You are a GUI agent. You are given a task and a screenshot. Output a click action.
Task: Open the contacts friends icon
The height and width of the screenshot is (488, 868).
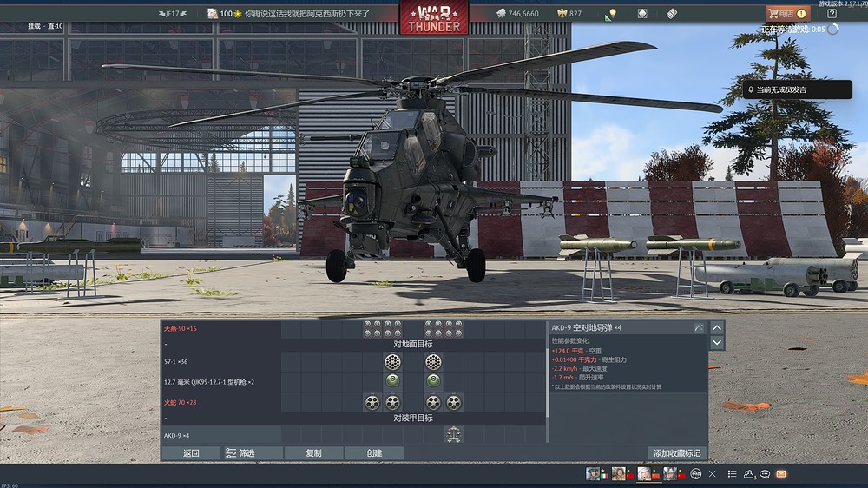click(x=749, y=473)
